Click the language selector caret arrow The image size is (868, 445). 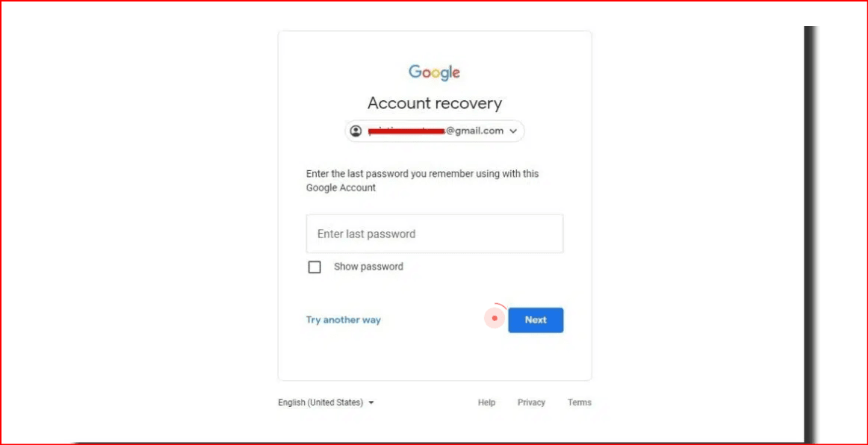coord(371,402)
